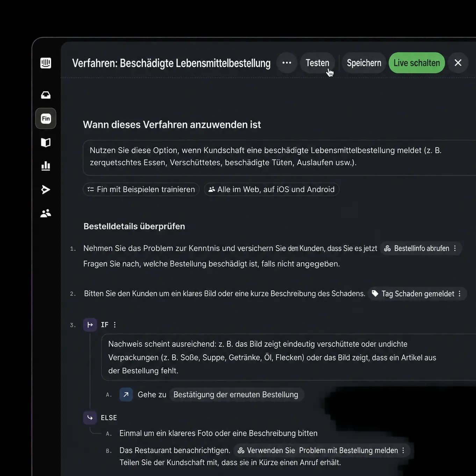Click the green Live schalten button
476x476 pixels.
(x=417, y=63)
